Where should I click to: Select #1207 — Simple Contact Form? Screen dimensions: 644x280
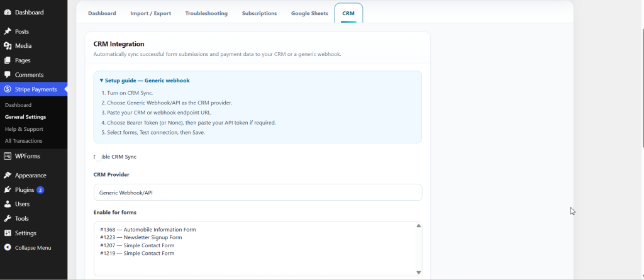pyautogui.click(x=137, y=245)
